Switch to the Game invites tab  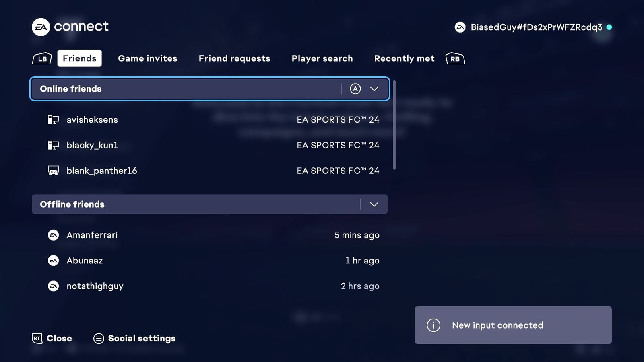[147, 58]
